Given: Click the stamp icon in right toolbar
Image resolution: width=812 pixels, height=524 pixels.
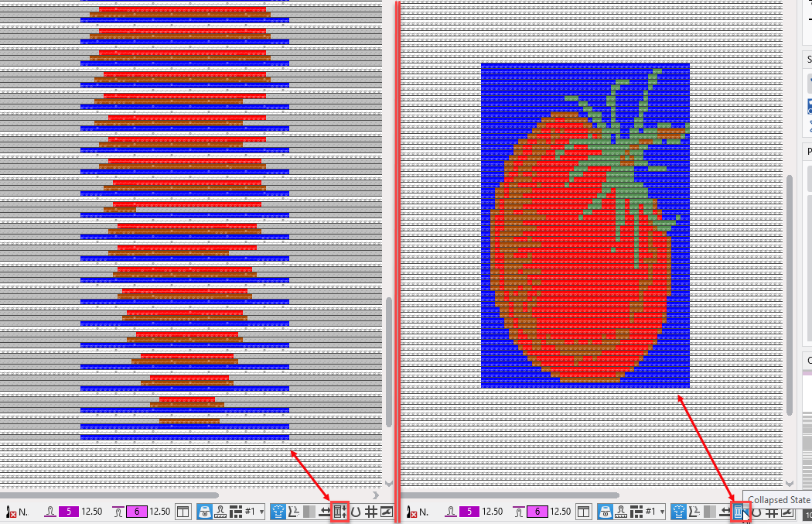Looking at the screenshot, I should 620,512.
